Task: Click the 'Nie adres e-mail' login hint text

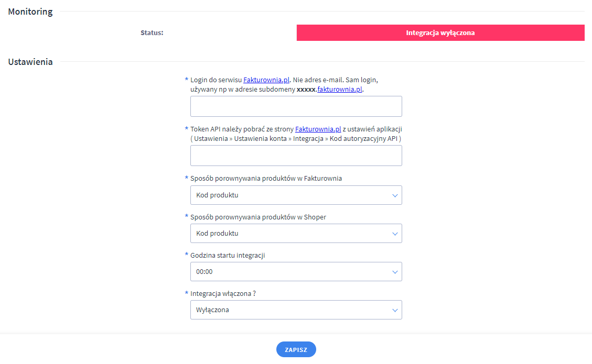Action: coord(318,80)
